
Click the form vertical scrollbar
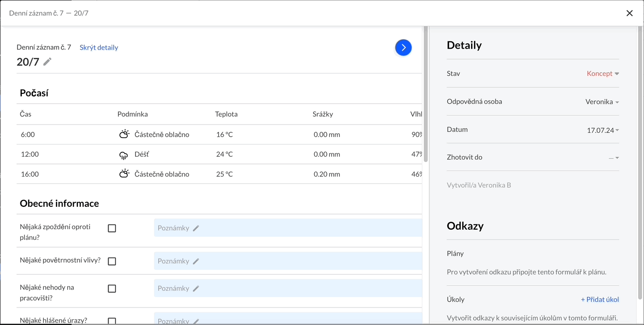click(426, 94)
